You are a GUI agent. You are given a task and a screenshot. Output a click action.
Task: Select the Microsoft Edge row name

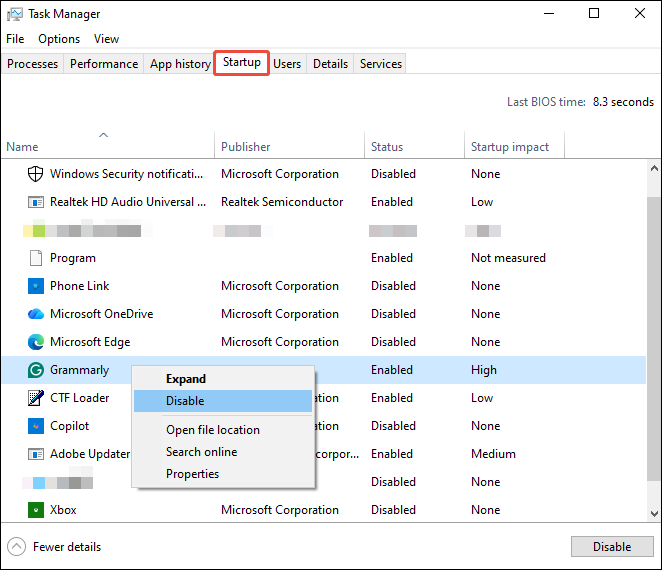coord(90,342)
